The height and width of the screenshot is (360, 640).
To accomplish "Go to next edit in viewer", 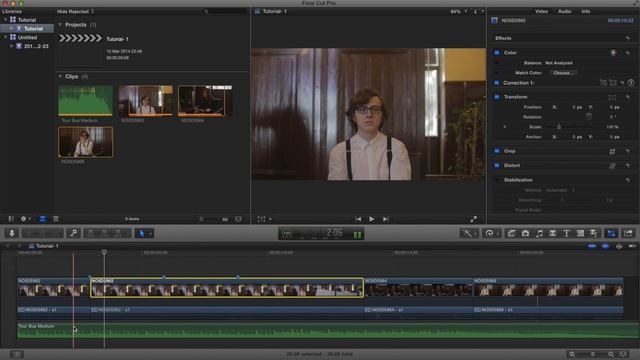I will click(385, 219).
